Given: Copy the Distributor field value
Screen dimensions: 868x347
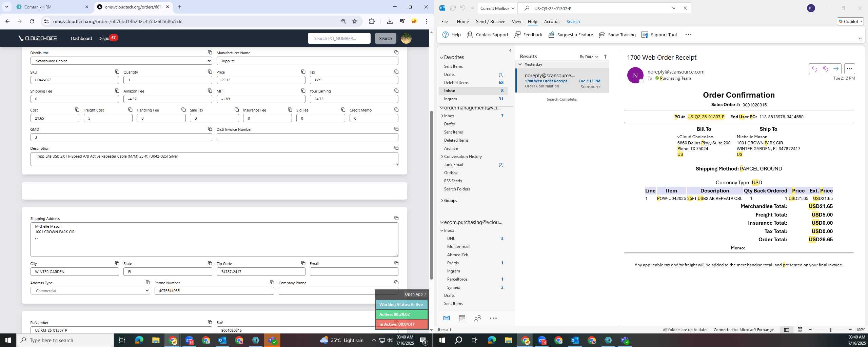Looking at the screenshot, I should [x=210, y=52].
